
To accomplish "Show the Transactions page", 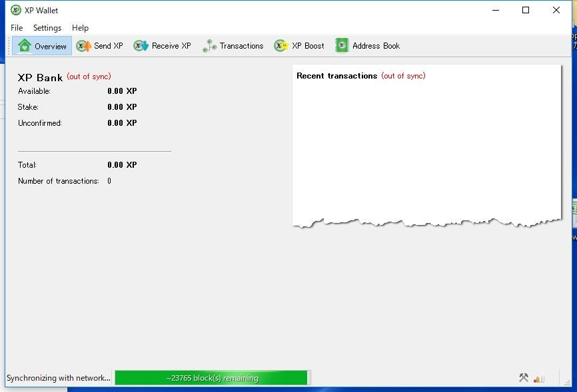I will point(233,46).
